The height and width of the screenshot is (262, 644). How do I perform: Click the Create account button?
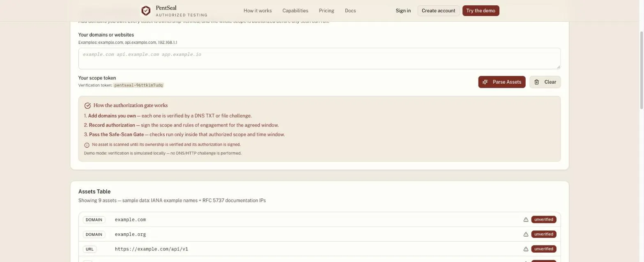438,11
